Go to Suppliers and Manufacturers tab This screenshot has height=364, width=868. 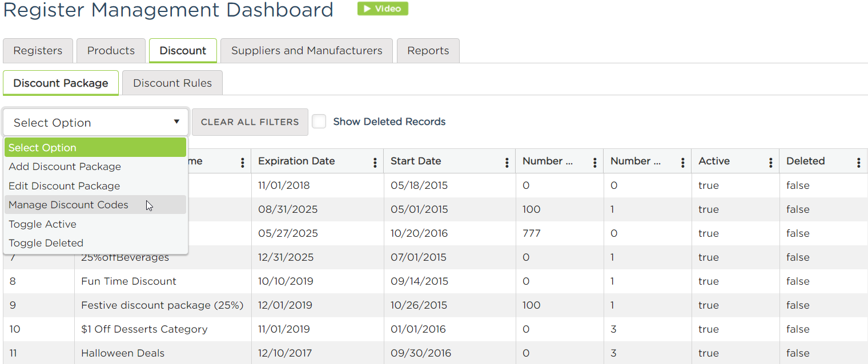point(307,51)
